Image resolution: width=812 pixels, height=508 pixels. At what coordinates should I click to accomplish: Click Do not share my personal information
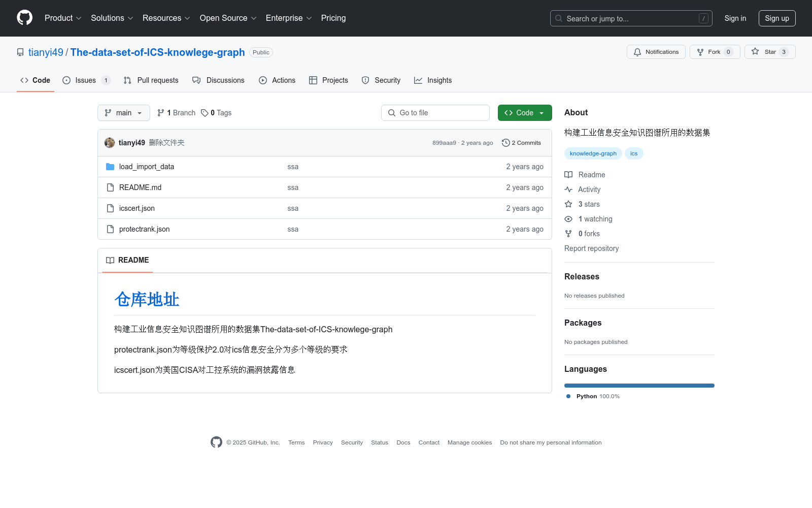point(551,442)
